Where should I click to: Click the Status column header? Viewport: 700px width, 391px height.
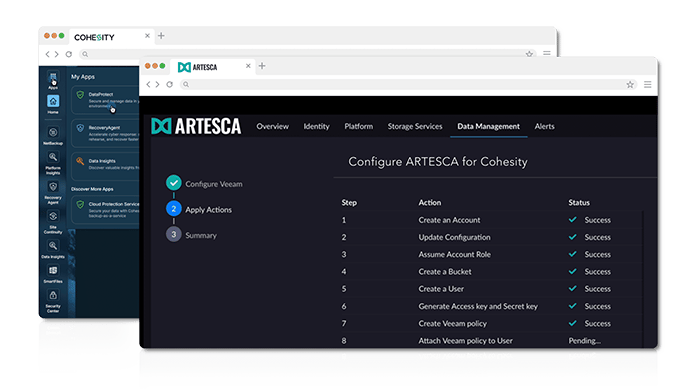[579, 203]
